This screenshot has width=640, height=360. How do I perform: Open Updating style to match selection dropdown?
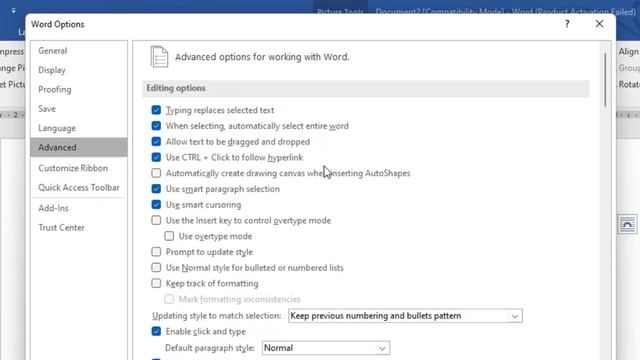tap(405, 316)
